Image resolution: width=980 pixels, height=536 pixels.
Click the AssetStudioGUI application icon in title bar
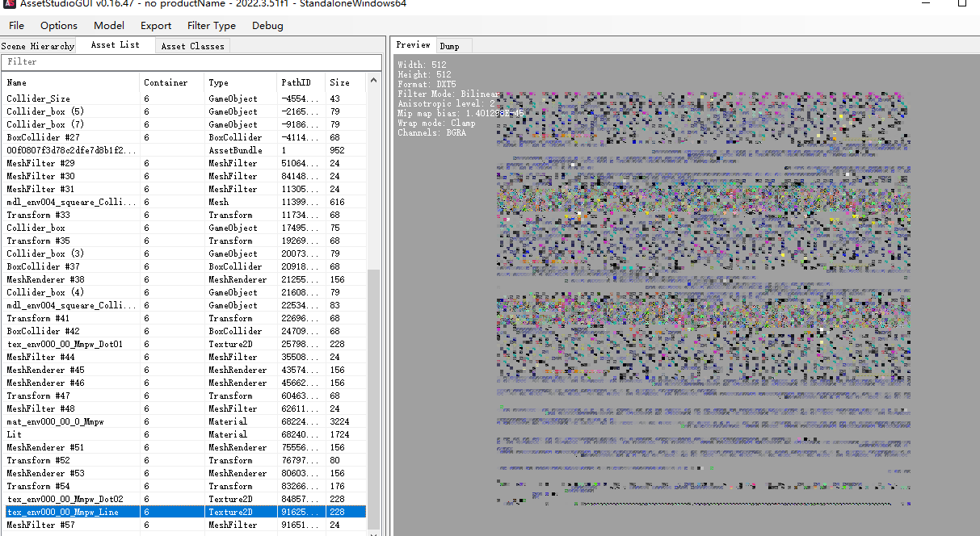(x=9, y=3)
